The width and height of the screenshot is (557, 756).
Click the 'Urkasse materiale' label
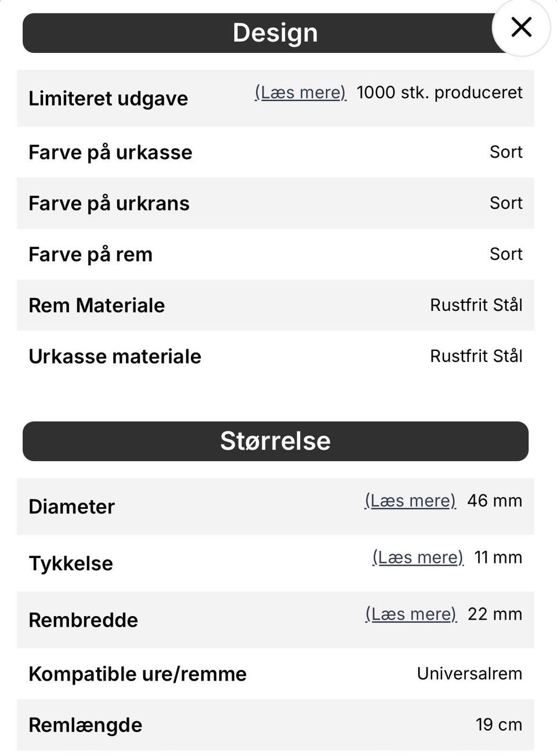pyautogui.click(x=115, y=357)
